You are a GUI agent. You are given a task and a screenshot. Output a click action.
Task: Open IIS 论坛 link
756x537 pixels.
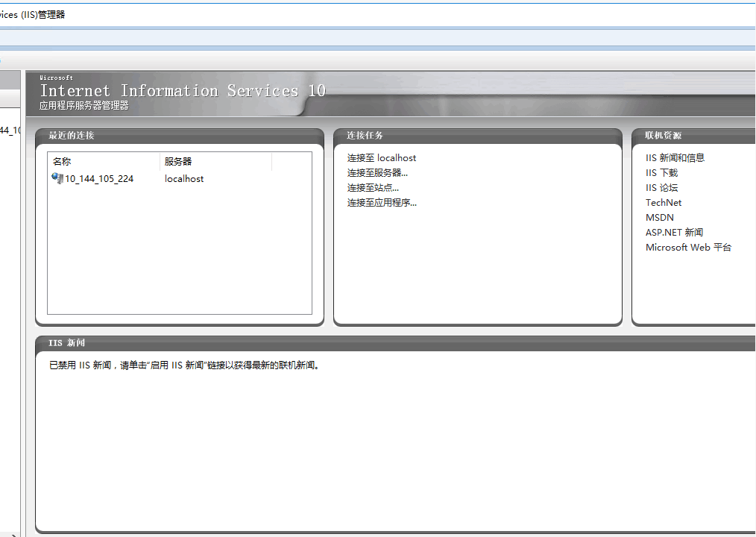click(x=661, y=188)
